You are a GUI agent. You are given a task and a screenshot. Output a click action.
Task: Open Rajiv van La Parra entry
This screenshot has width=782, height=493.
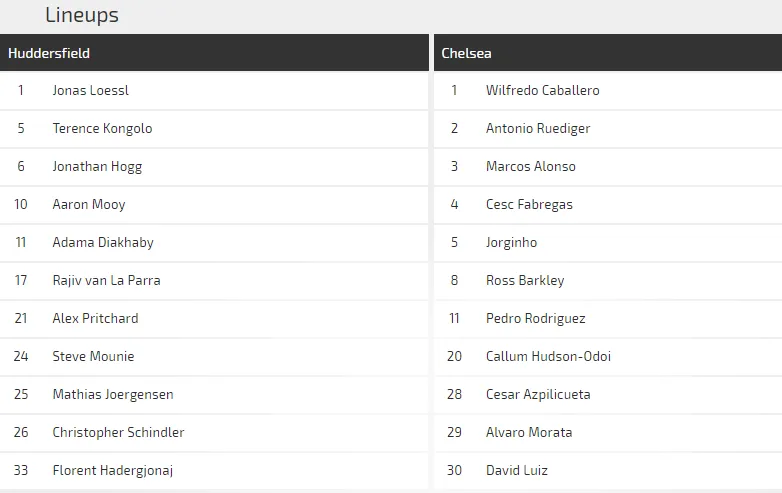tap(106, 280)
